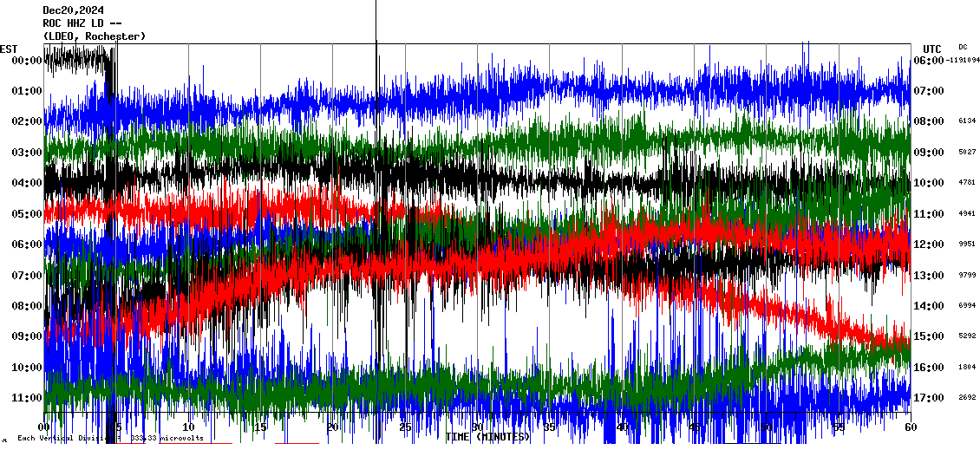Click the 00:00 EST row label
Screen dimensions: 980x450
[x=28, y=61]
